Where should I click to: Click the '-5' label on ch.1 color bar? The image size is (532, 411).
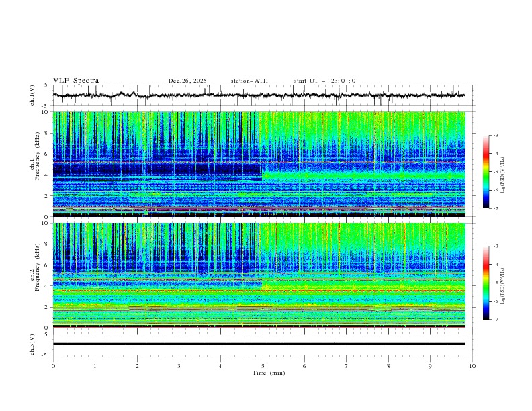coord(495,172)
